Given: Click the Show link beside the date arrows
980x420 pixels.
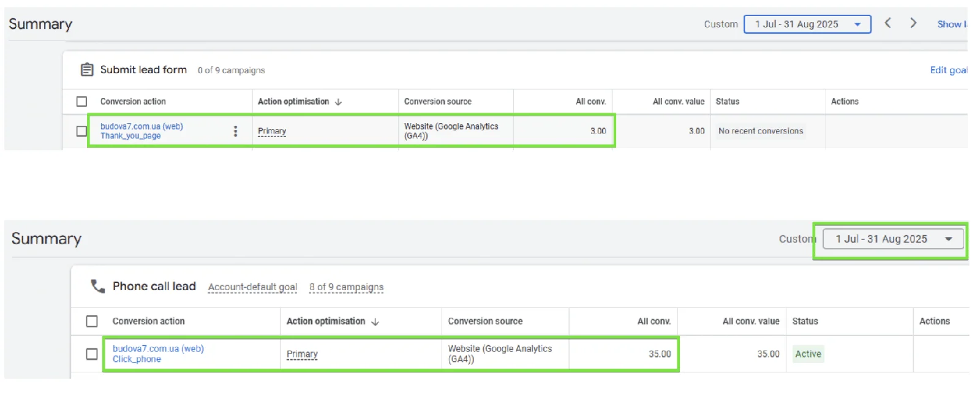Looking at the screenshot, I should [952, 24].
